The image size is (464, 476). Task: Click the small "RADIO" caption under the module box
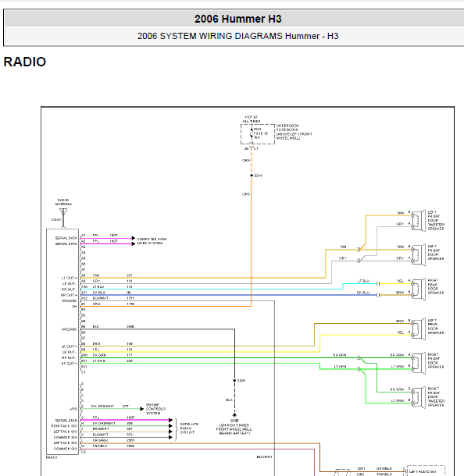coord(52,457)
